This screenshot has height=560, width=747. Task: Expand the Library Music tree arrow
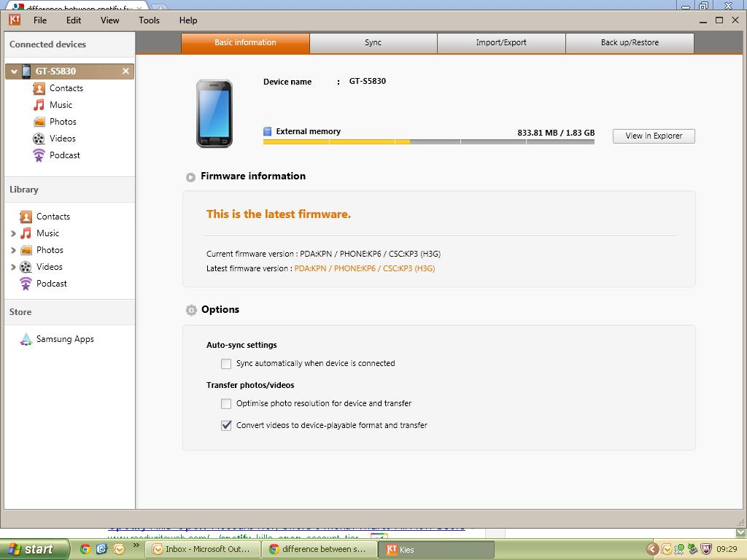point(13,234)
